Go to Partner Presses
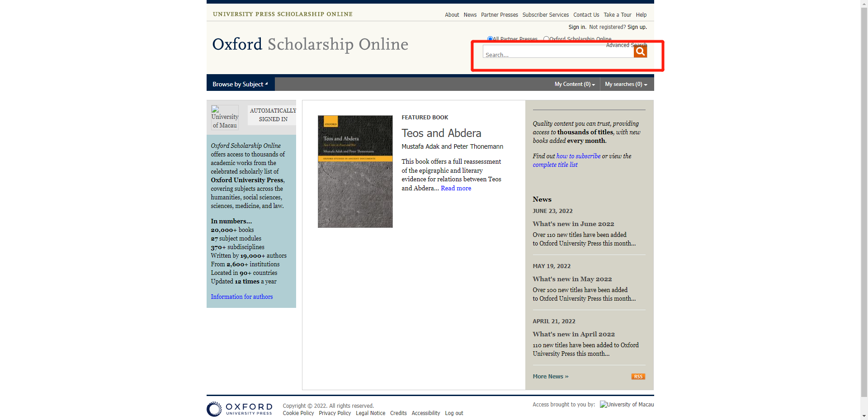This screenshot has width=868, height=420. [500, 15]
